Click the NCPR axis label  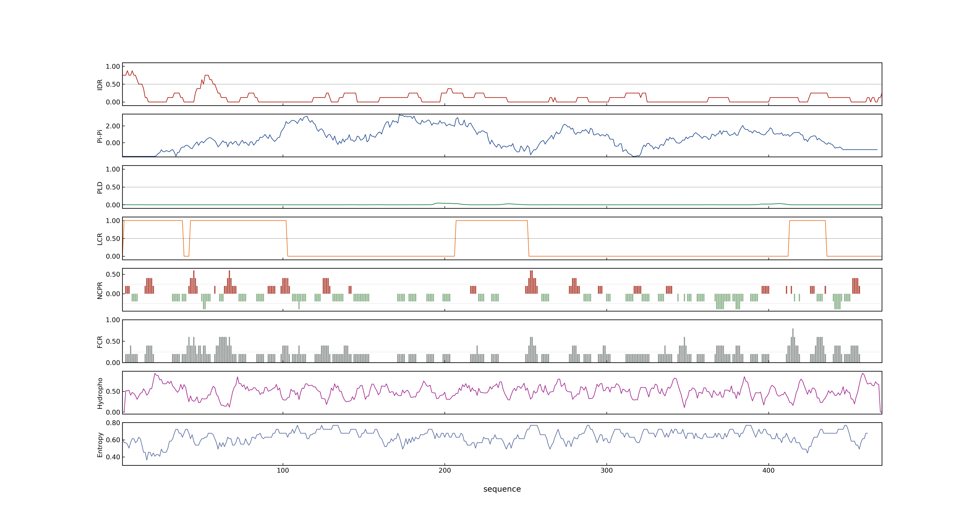coord(100,290)
